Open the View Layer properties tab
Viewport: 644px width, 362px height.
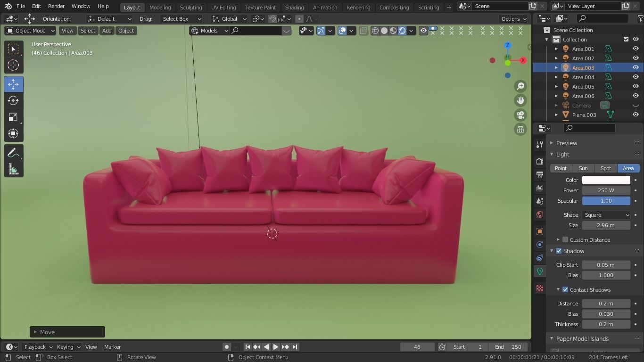click(540, 188)
